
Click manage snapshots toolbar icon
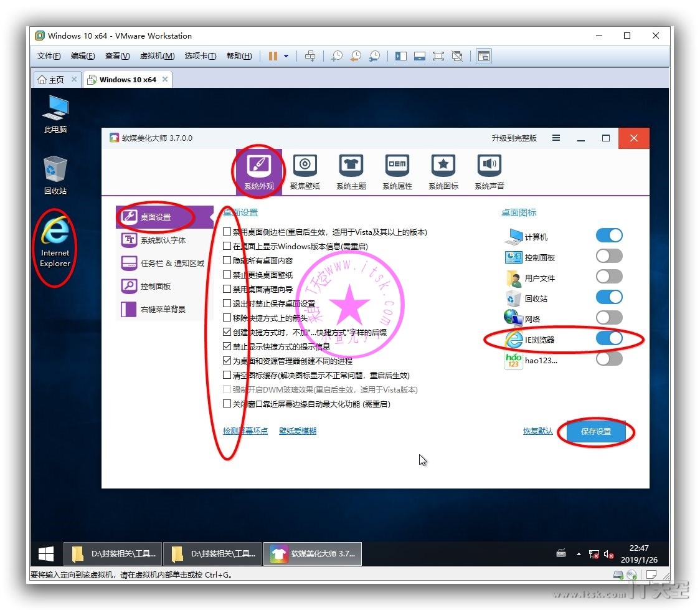(x=374, y=56)
